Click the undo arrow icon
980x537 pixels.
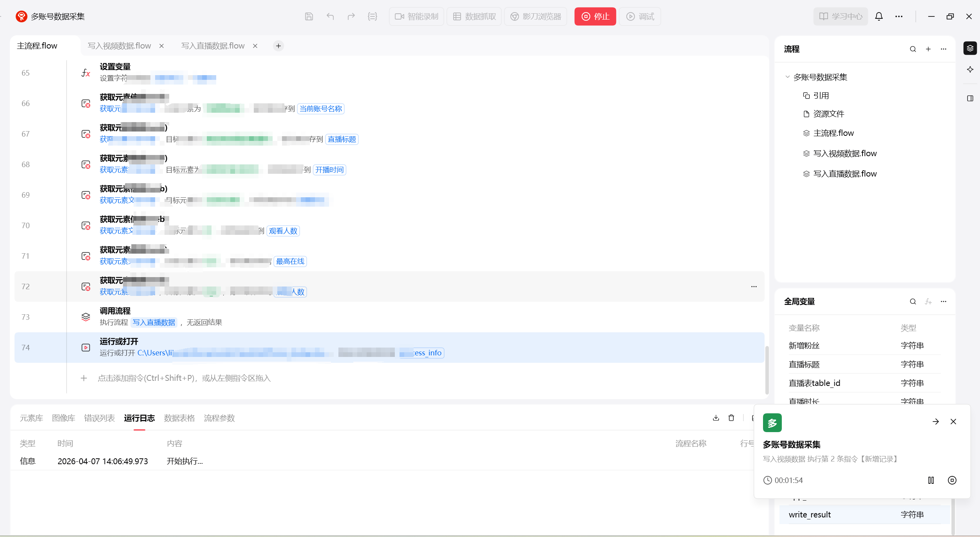(330, 16)
